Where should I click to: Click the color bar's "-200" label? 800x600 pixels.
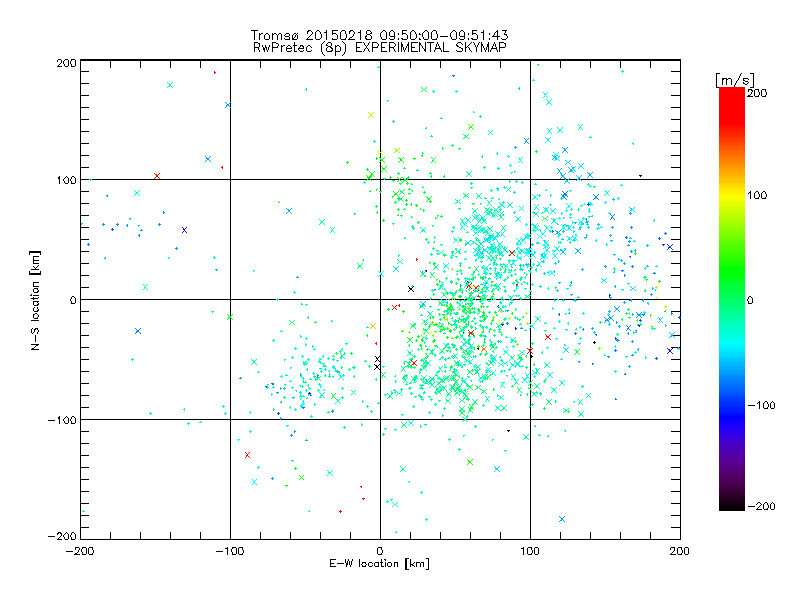[761, 506]
